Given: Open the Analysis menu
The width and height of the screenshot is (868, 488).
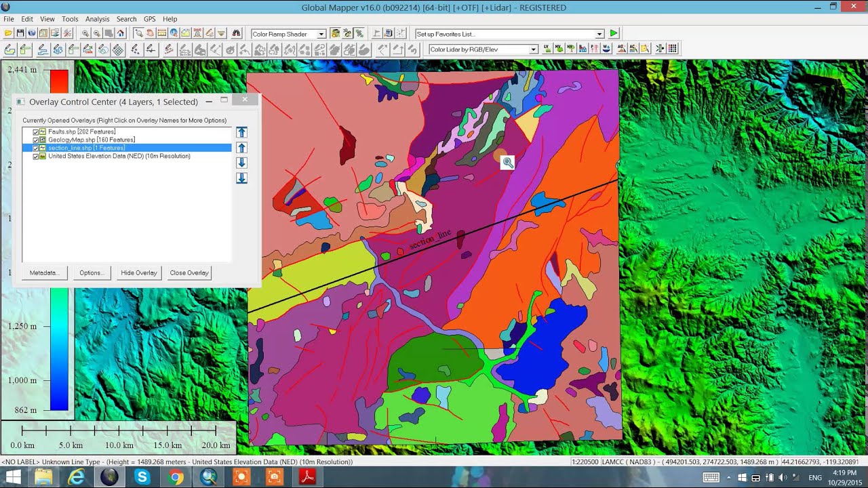Looking at the screenshot, I should [97, 19].
